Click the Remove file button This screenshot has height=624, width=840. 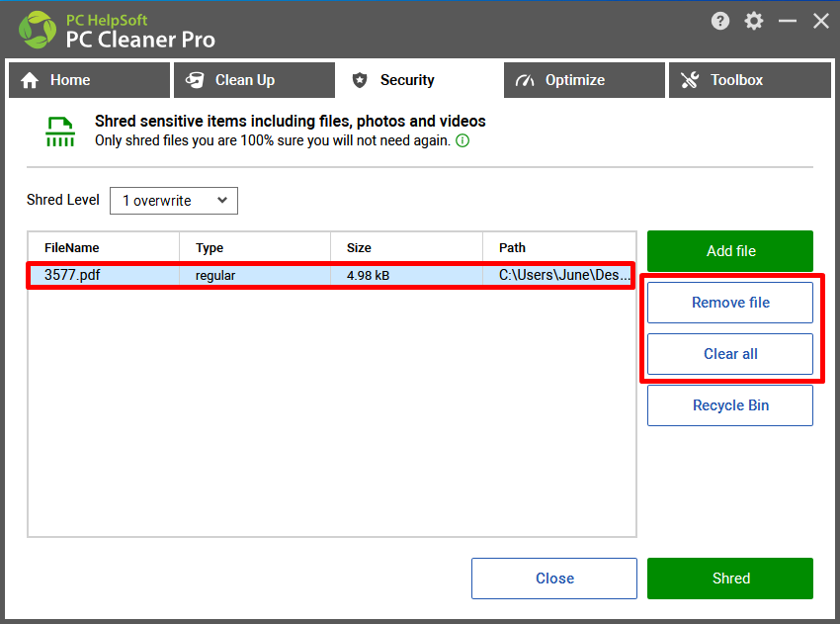click(730, 303)
